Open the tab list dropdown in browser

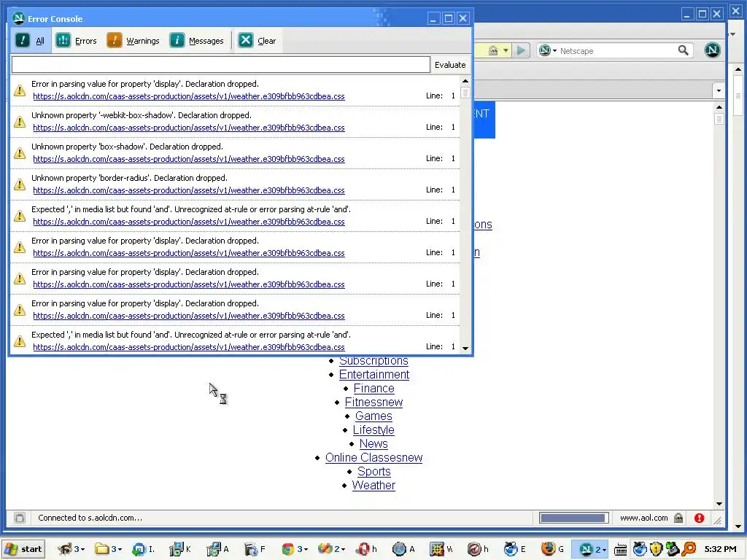click(719, 90)
